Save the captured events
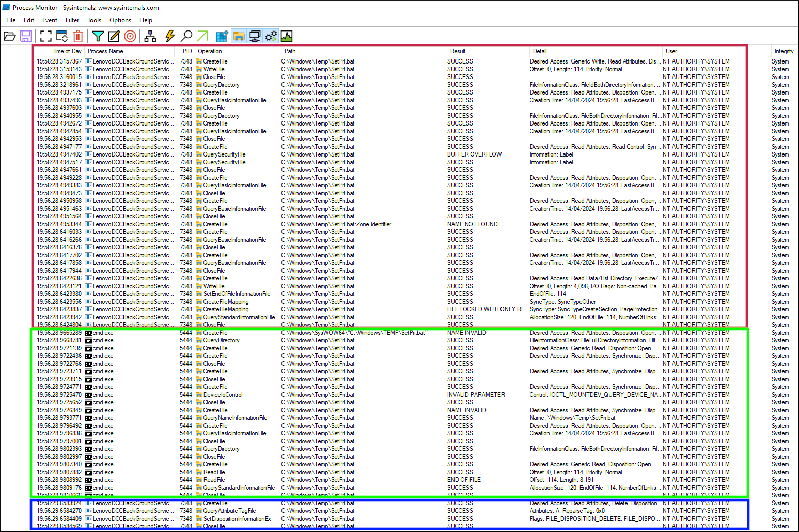Image resolution: width=799 pixels, height=532 pixels. point(26,36)
